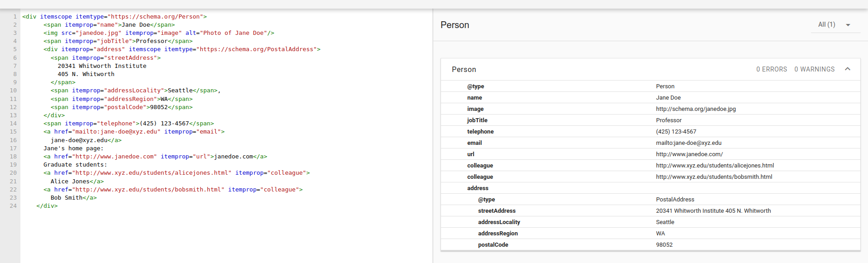Click the email value mailto:jane-doe@xyz.edu
868x263 pixels.
point(689,143)
